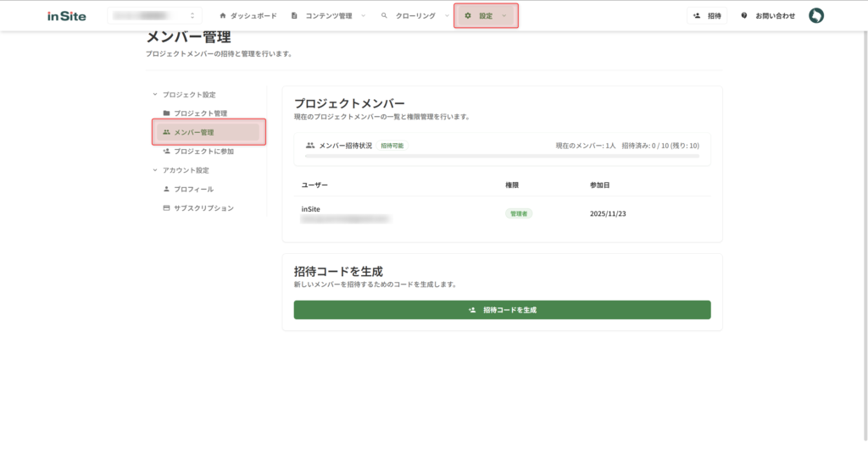868x453 pixels.
Task: Click the 管理者 role badge
Action: pos(519,213)
